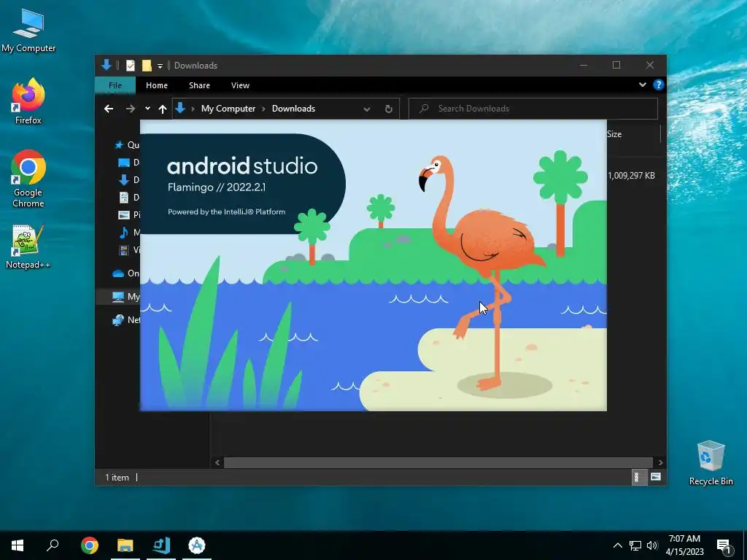This screenshot has height=560, width=747.
Task: Click horizontal scrollbar in file list
Action: pos(438,462)
